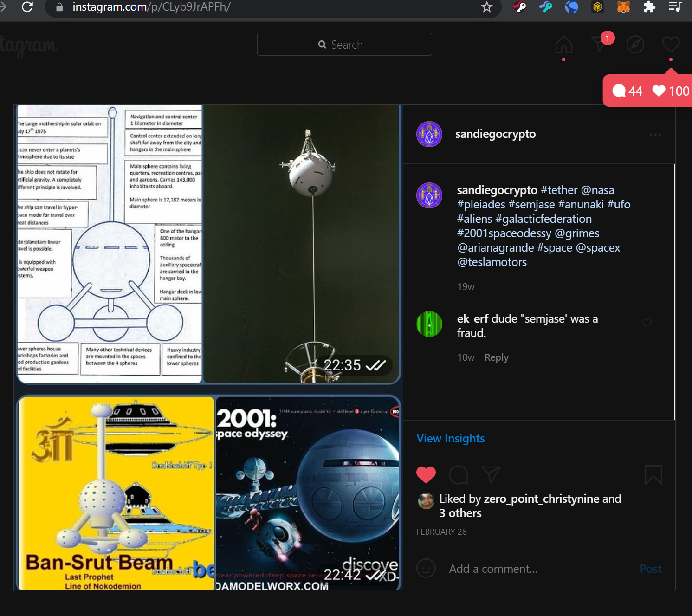The height and width of the screenshot is (616, 692).
Task: Open the blue key extension icon
Action: (545, 7)
